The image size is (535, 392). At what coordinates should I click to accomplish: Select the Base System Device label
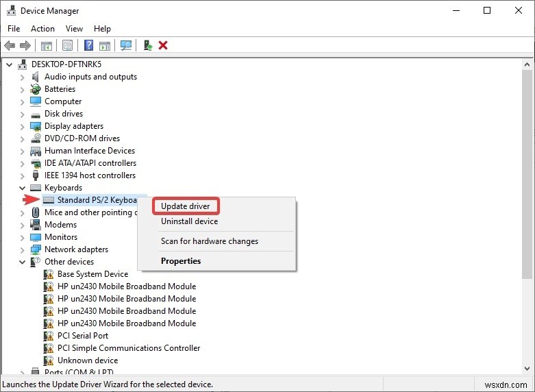pyautogui.click(x=92, y=274)
